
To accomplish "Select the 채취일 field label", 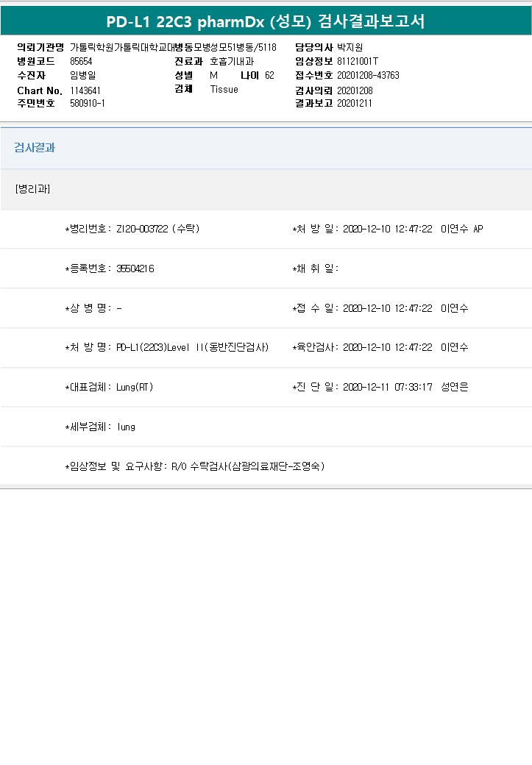I will (x=315, y=268).
